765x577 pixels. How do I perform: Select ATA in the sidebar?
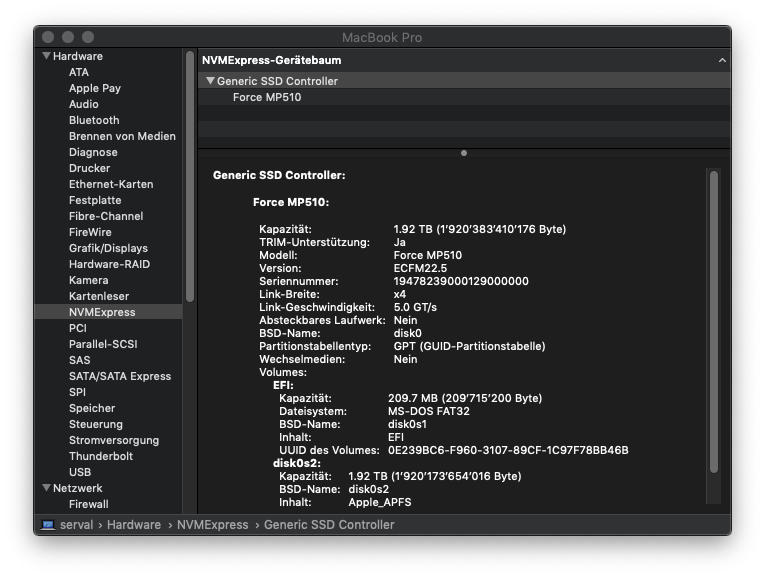79,72
